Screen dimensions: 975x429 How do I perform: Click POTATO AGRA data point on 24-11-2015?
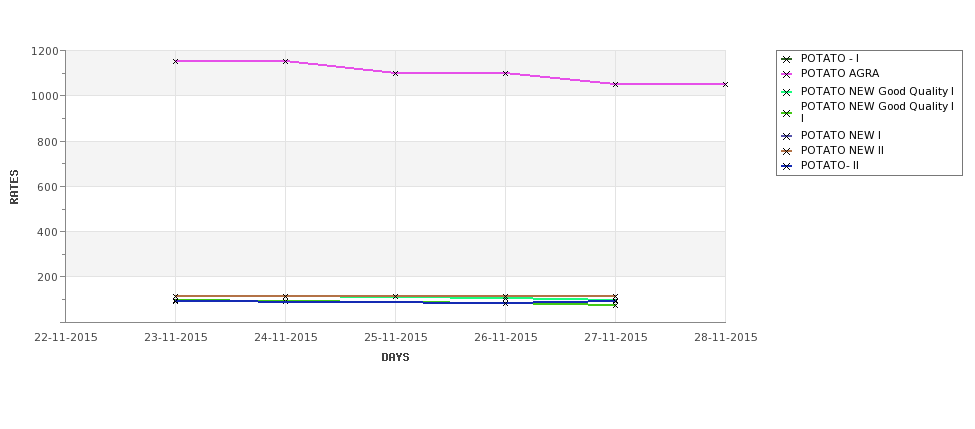tap(285, 62)
